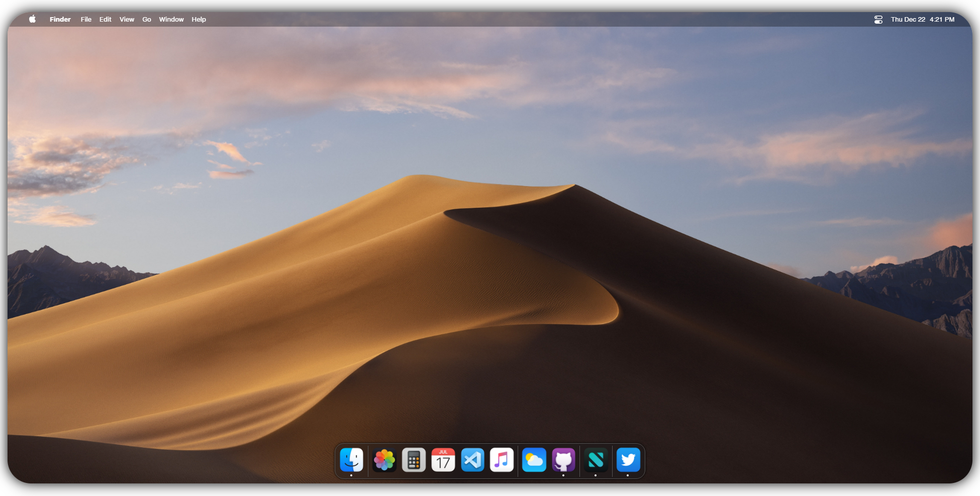Launch the GitHub app in dock
Image resolution: width=980 pixels, height=496 pixels.
click(563, 460)
